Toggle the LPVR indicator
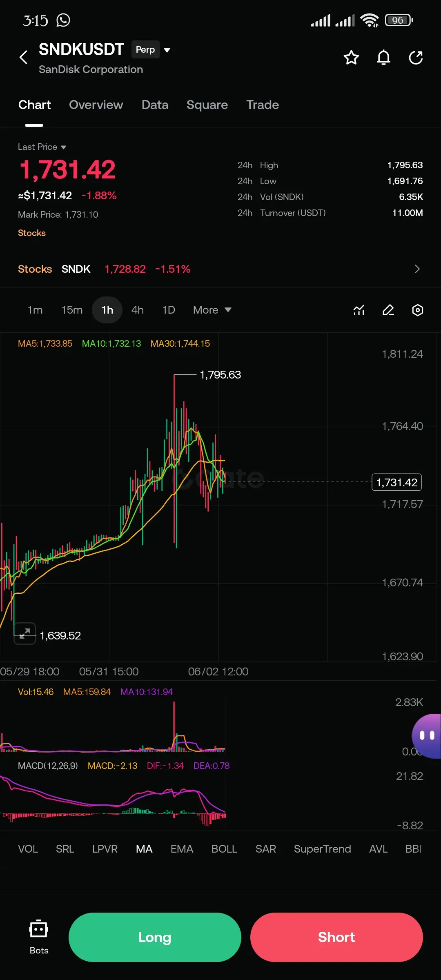Screen dimensions: 441x980 [x=105, y=849]
